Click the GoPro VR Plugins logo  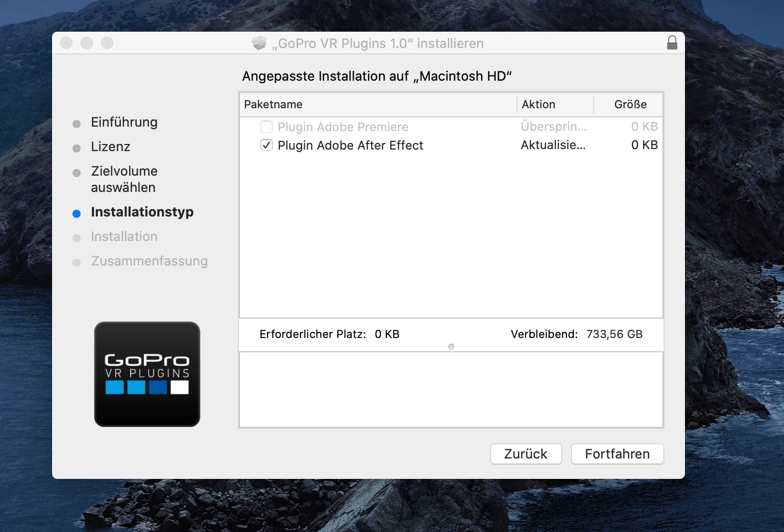(147, 374)
